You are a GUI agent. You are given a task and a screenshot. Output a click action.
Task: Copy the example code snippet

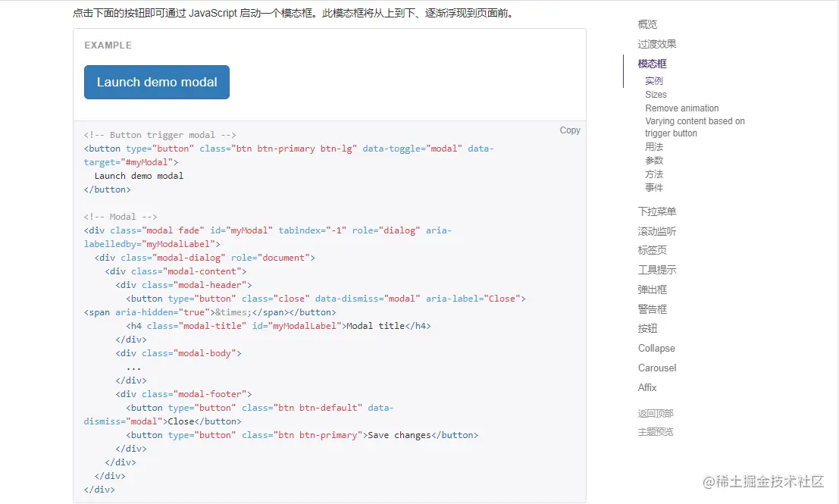[570, 130]
